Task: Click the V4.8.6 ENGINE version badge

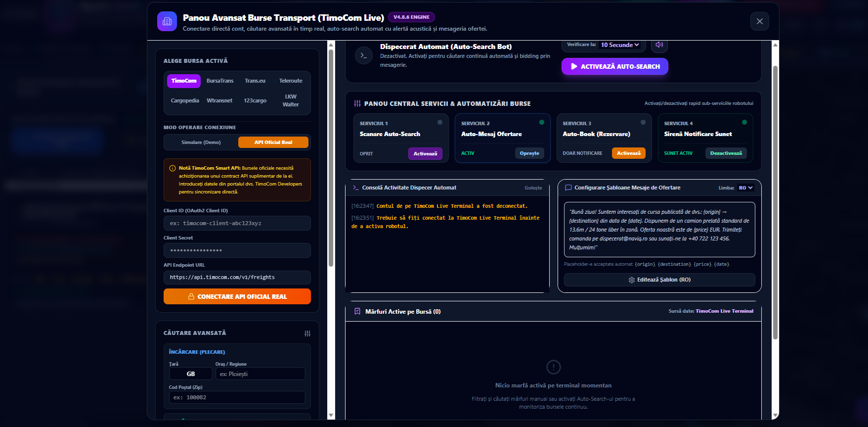Action: pos(411,17)
